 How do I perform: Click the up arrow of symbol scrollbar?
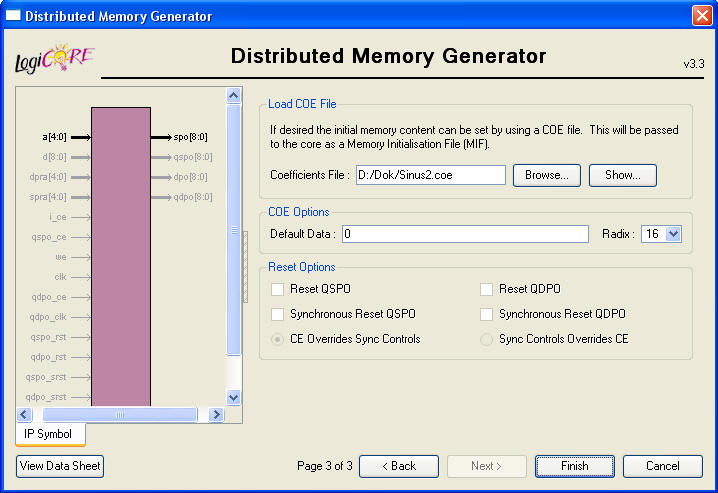point(234,95)
